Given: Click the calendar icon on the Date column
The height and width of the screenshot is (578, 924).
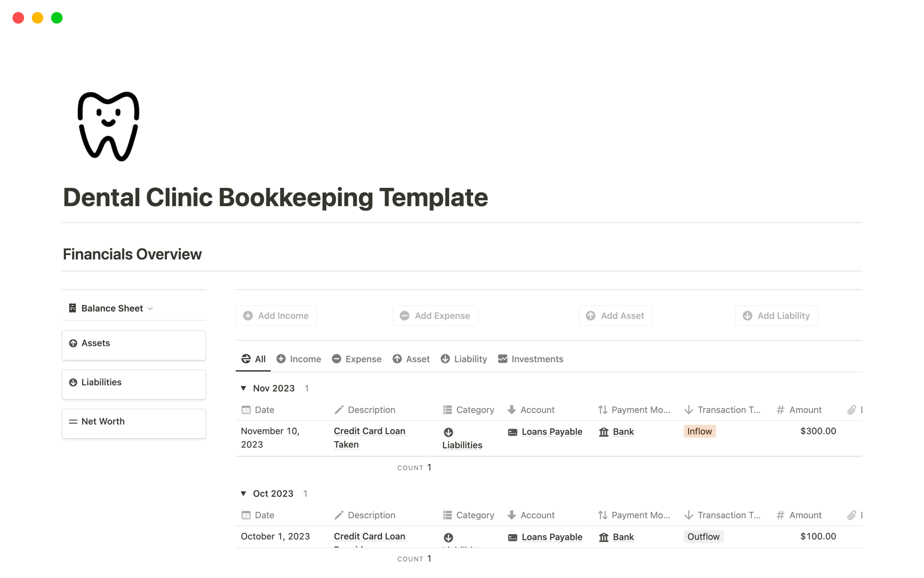Looking at the screenshot, I should (x=246, y=409).
